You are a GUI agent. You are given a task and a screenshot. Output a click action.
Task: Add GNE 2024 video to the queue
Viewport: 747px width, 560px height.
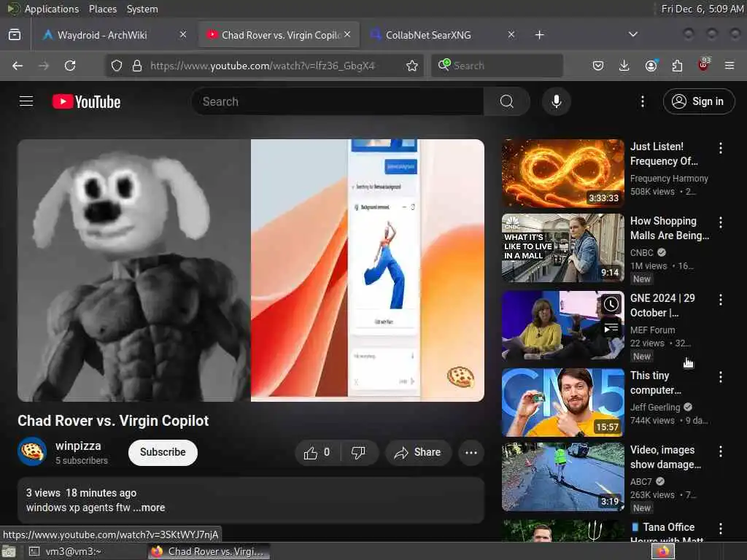click(611, 329)
